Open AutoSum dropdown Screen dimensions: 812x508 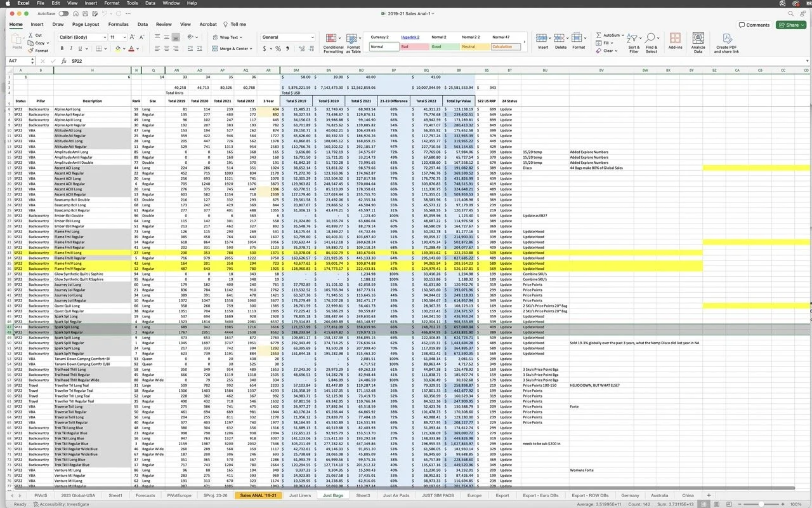coord(624,35)
